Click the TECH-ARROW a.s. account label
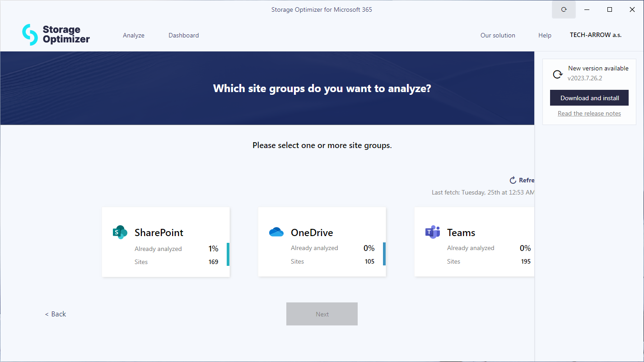The height and width of the screenshot is (362, 644). [x=595, y=35]
